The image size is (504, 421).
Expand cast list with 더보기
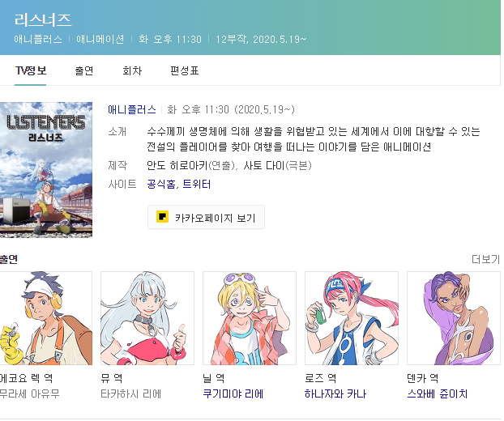pos(485,259)
